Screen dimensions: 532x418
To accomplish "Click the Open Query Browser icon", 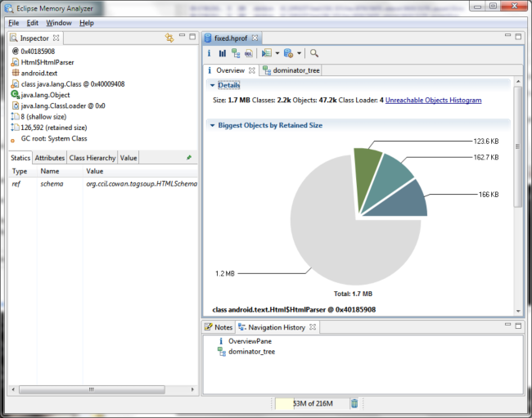I will 288,53.
